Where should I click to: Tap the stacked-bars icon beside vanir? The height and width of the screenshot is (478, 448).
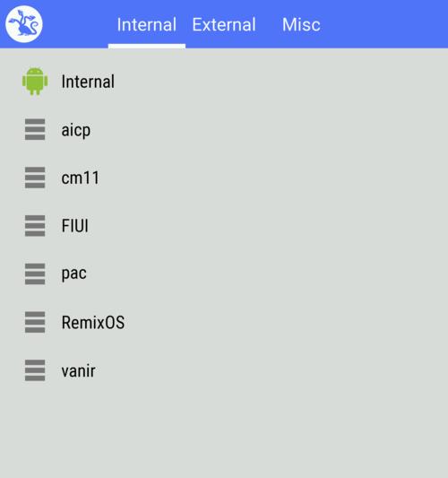[x=35, y=370]
